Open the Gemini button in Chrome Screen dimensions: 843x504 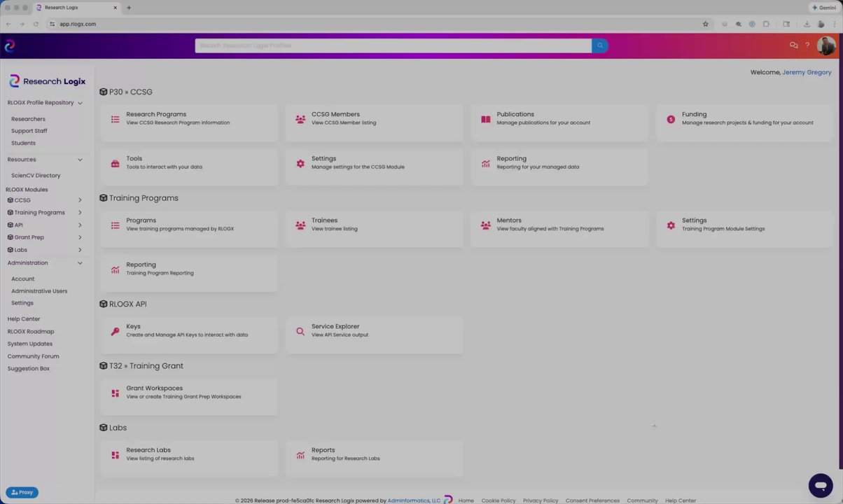tap(824, 8)
